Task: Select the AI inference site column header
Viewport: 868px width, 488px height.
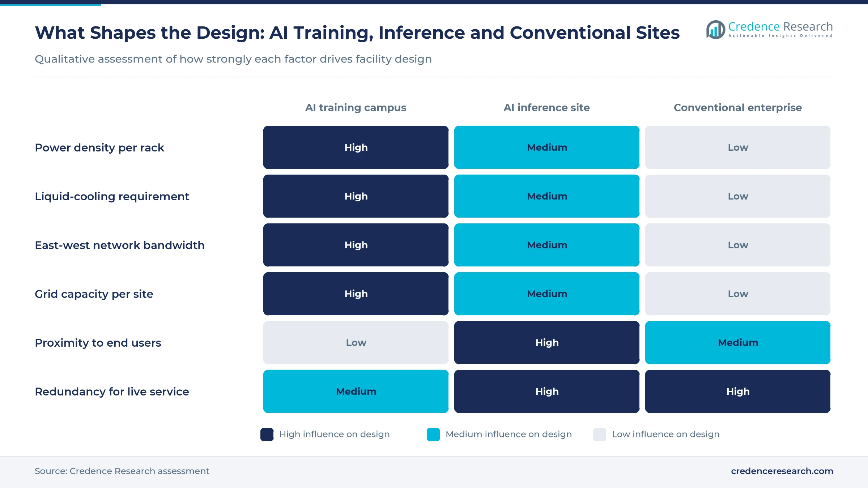Action: coord(547,108)
